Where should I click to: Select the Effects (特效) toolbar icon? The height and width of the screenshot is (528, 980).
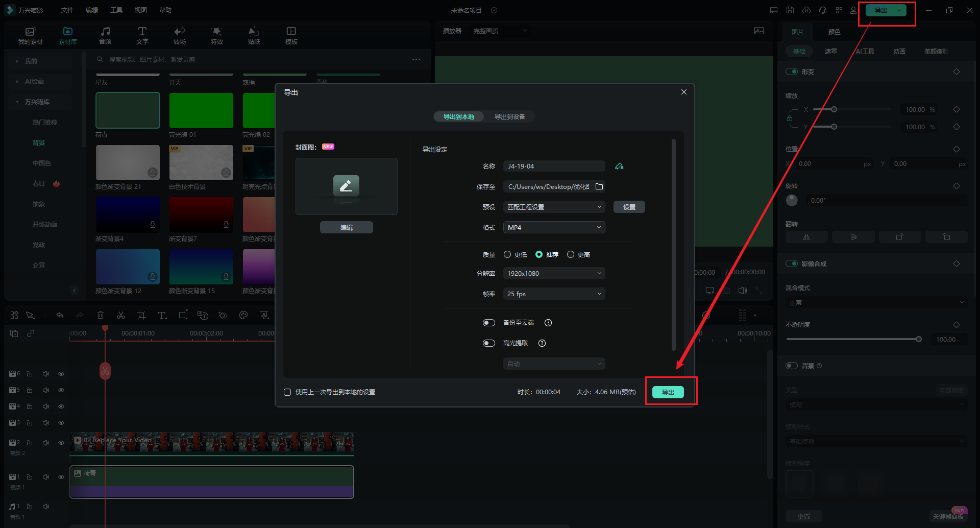pos(217,35)
